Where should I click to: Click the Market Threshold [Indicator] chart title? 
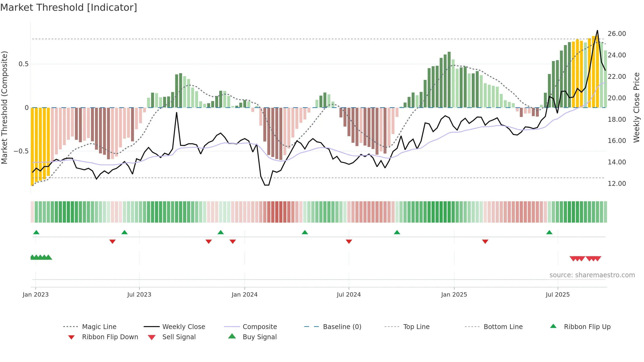click(x=69, y=8)
